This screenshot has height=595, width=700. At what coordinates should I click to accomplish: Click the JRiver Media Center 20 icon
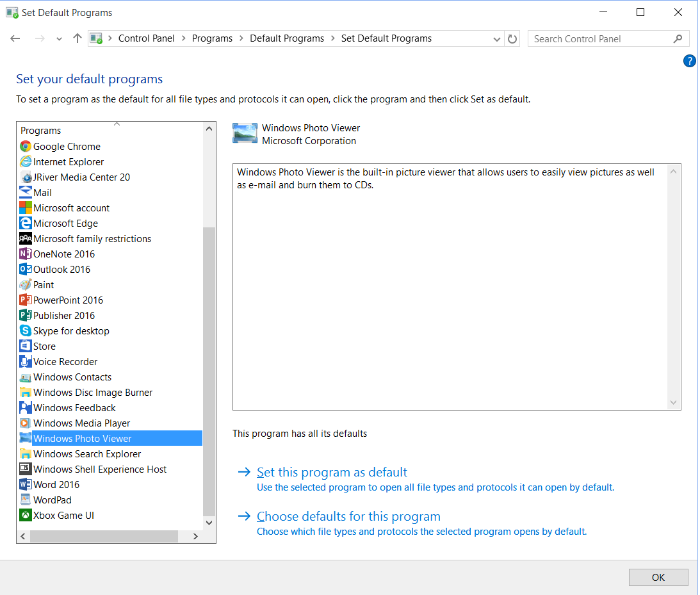point(26,177)
